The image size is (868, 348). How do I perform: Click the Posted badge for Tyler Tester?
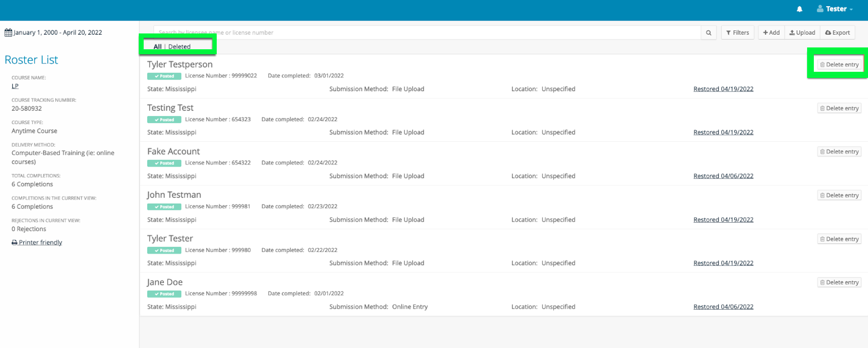point(164,251)
